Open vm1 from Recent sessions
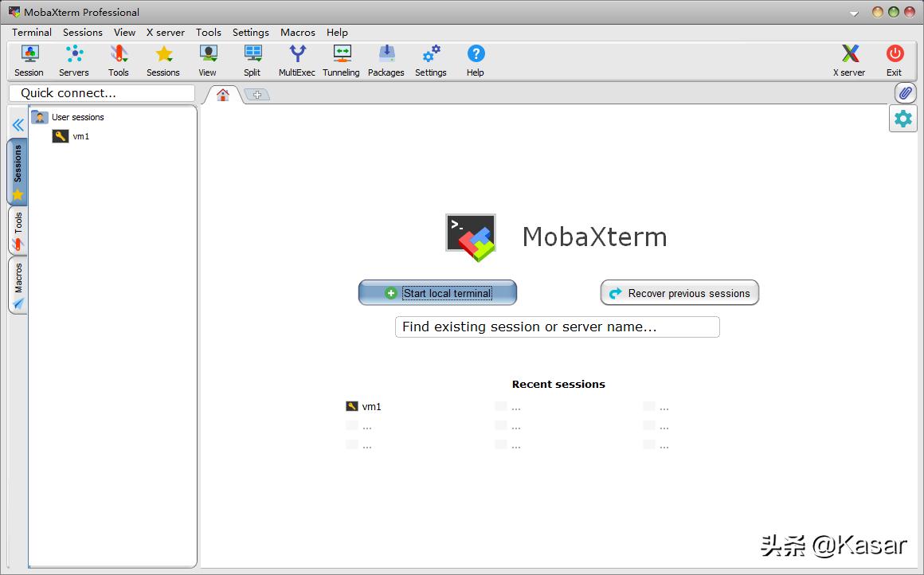Viewport: 924px width, 575px height. click(x=370, y=406)
